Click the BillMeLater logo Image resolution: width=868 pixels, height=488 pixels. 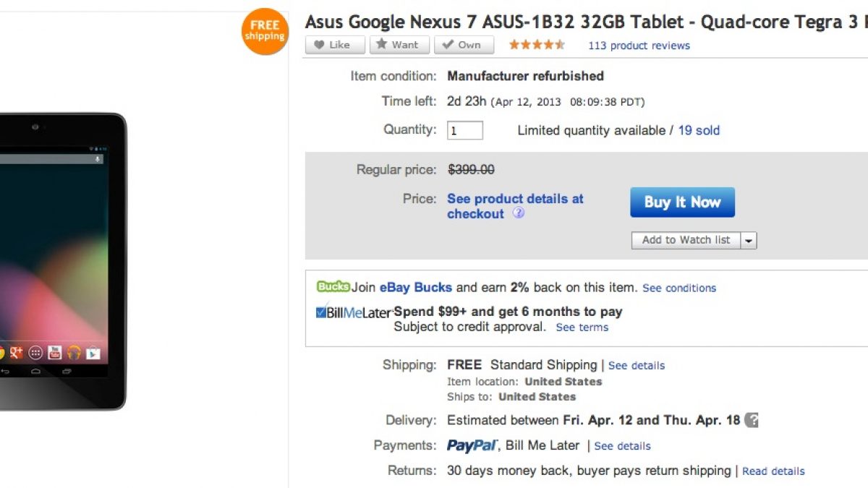pos(353,312)
